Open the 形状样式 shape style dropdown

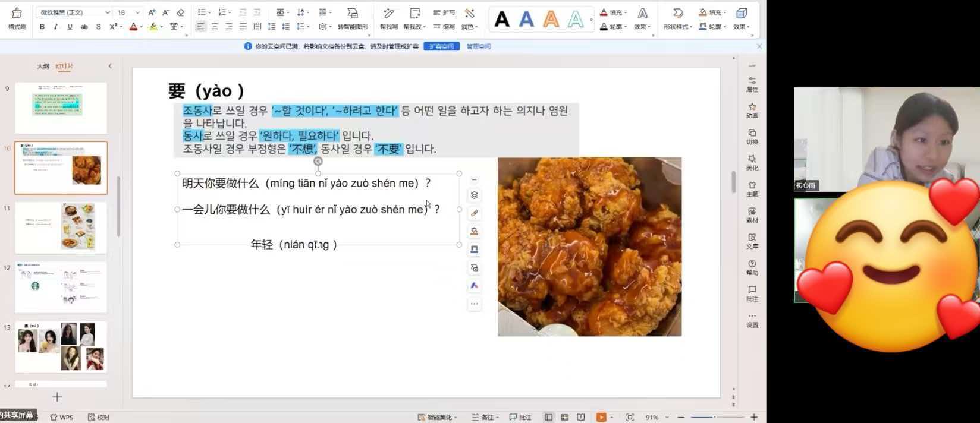tap(678, 18)
